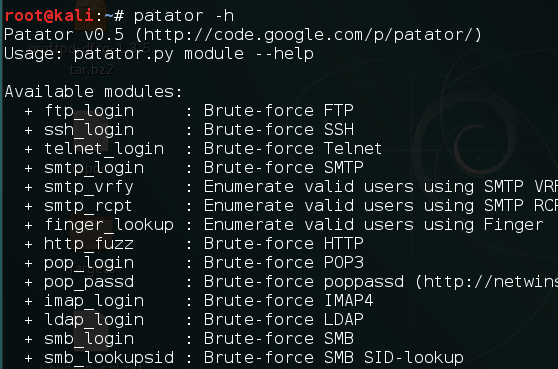
Task: Click the imap_login module name
Action: pyautogui.click(x=94, y=301)
